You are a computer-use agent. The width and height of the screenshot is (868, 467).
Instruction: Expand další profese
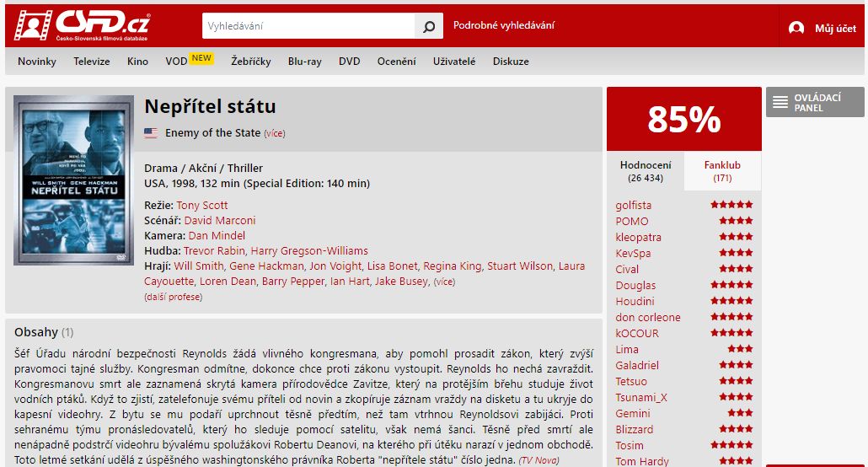click(x=174, y=297)
